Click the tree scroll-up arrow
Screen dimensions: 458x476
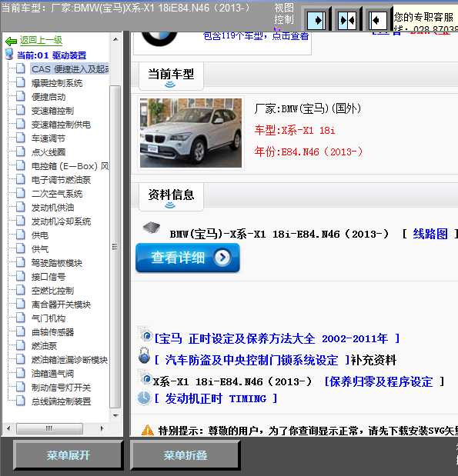click(115, 39)
